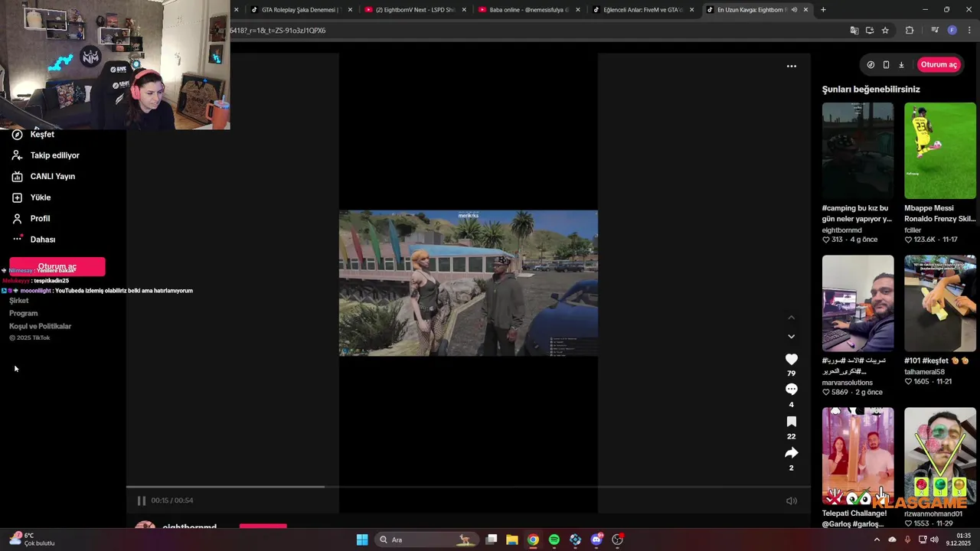Open a new browser tab

[823, 10]
